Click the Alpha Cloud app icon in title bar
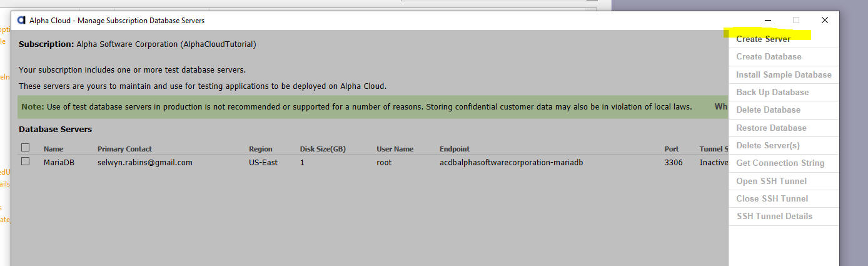 21,21
